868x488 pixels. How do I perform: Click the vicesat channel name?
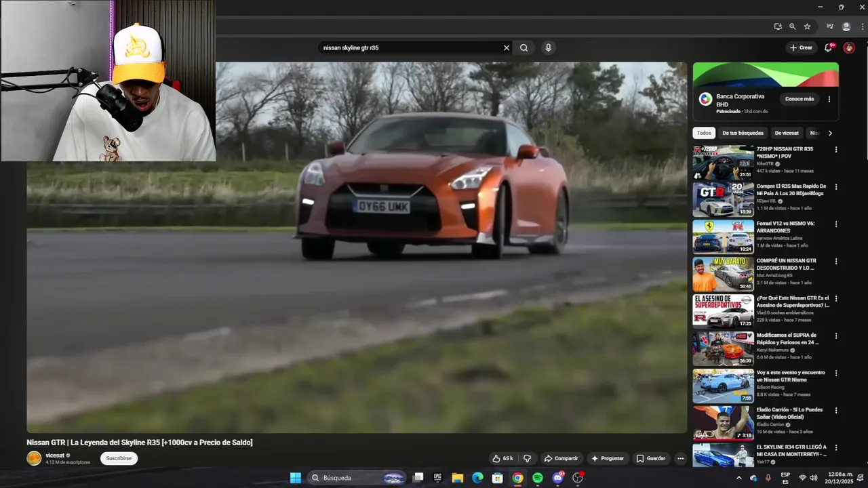pos(55,455)
